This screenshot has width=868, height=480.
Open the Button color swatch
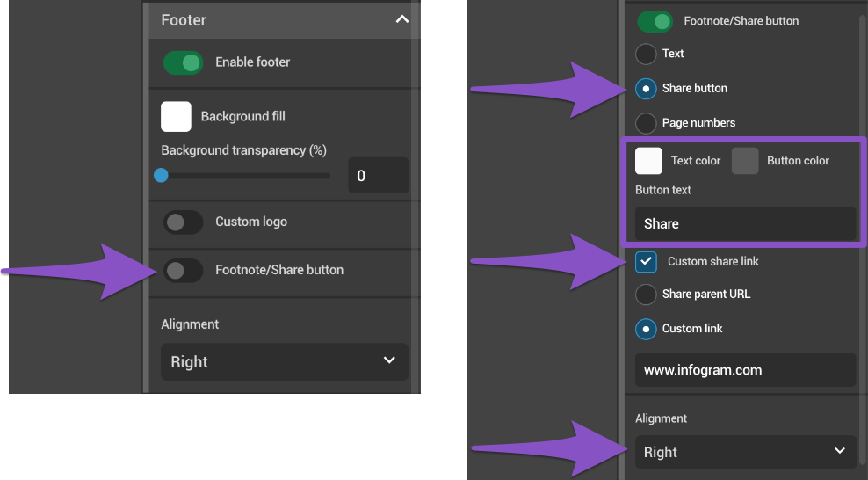[x=745, y=161]
